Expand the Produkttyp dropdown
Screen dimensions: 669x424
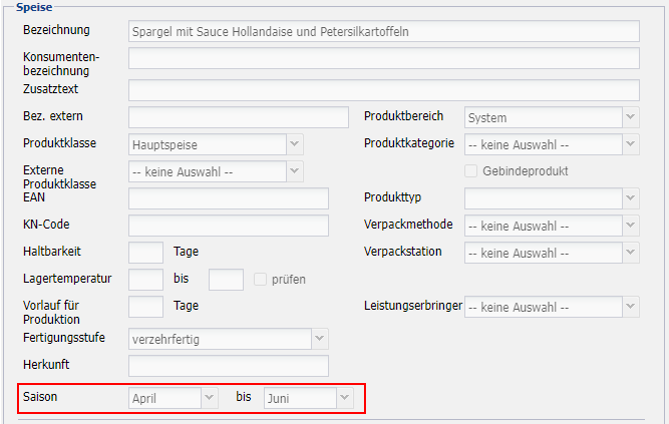click(x=551, y=198)
